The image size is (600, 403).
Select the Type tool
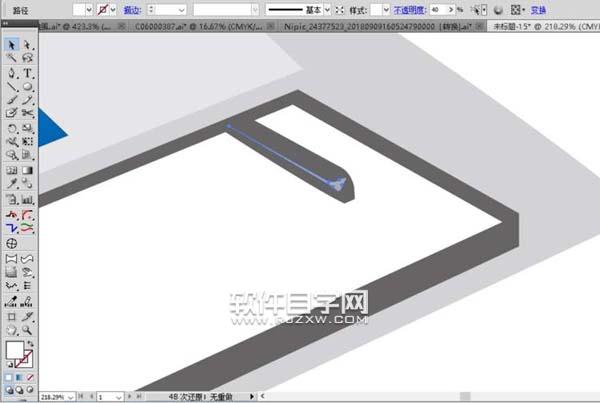point(27,73)
